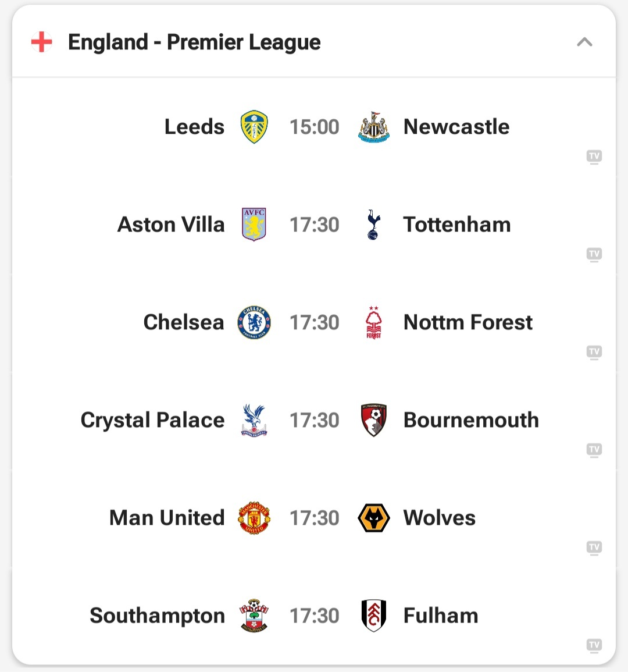The image size is (628, 672).
Task: Click the Chelsea club crest
Action: point(254,322)
